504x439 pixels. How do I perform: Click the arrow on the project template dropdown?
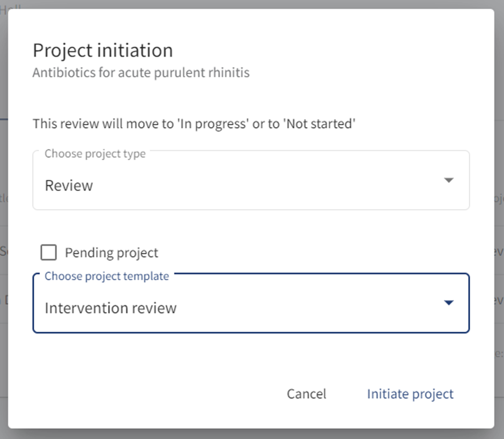pyautogui.click(x=449, y=303)
